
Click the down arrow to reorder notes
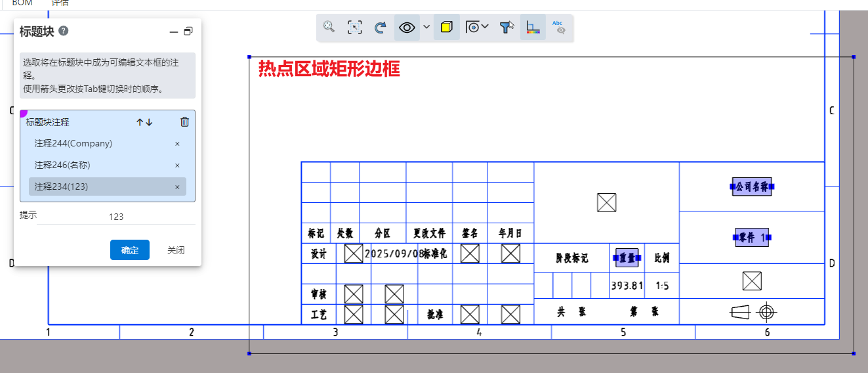[x=150, y=122]
